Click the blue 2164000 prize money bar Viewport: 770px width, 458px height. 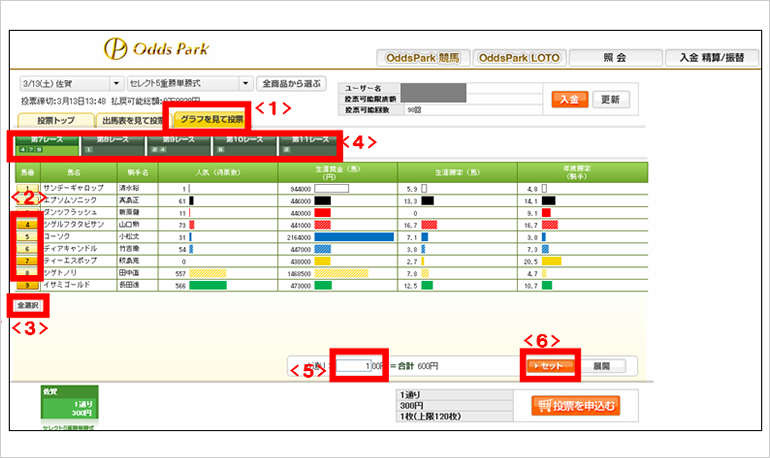coord(354,237)
